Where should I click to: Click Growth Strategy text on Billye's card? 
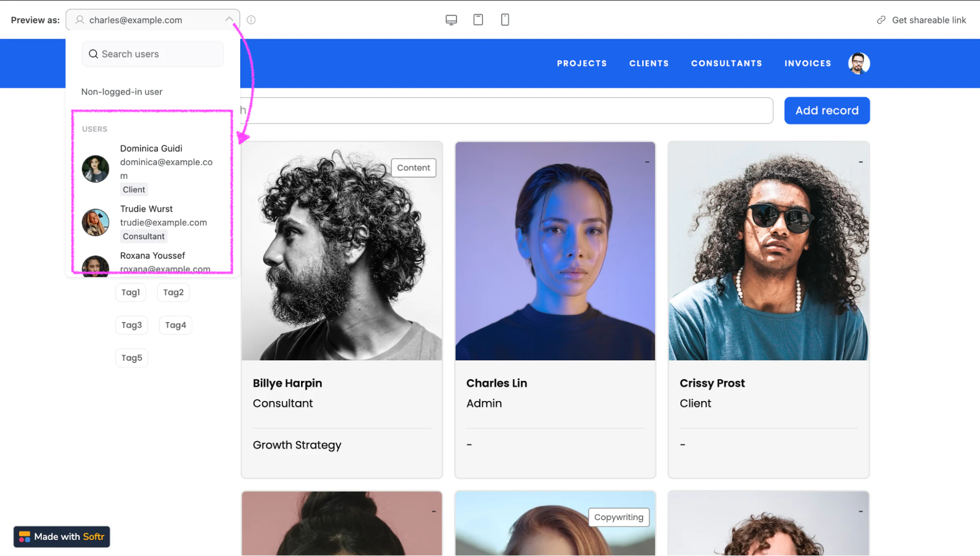coord(297,445)
